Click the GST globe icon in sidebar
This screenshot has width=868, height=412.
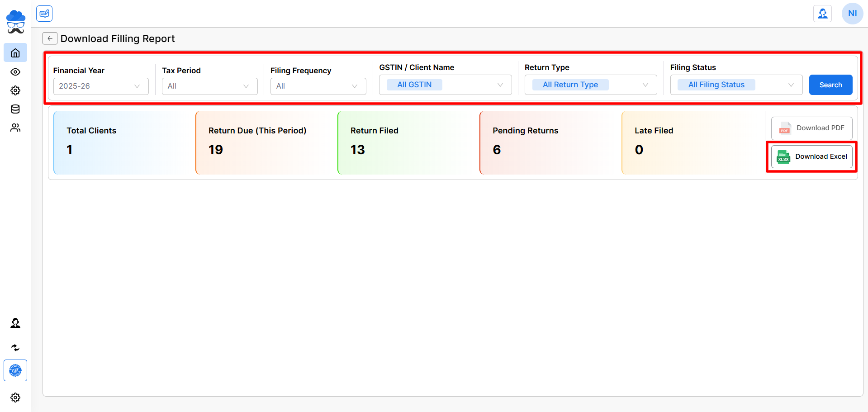tap(15, 370)
